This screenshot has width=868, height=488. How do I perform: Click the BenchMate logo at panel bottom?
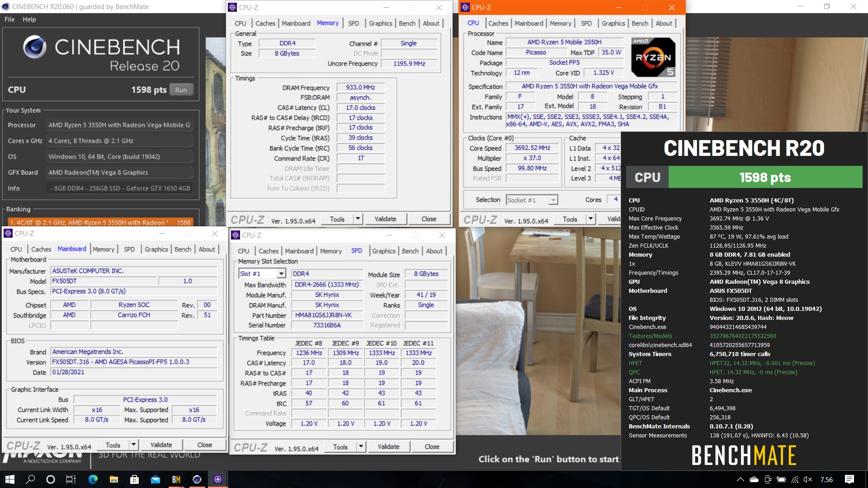[x=744, y=455]
